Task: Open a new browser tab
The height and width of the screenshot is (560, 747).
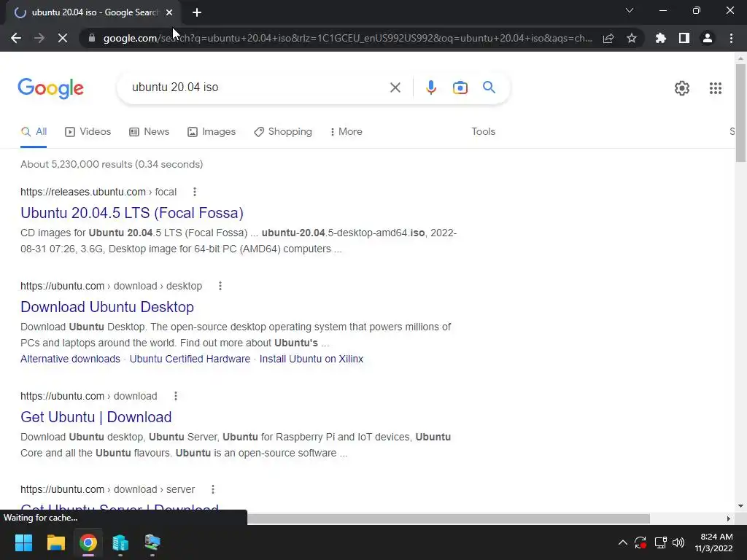Action: pyautogui.click(x=197, y=12)
